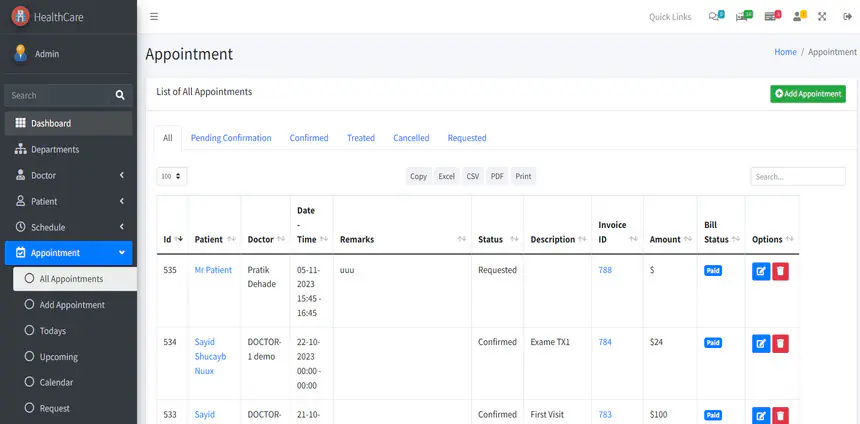Switch to the Confirmed tab

(309, 138)
